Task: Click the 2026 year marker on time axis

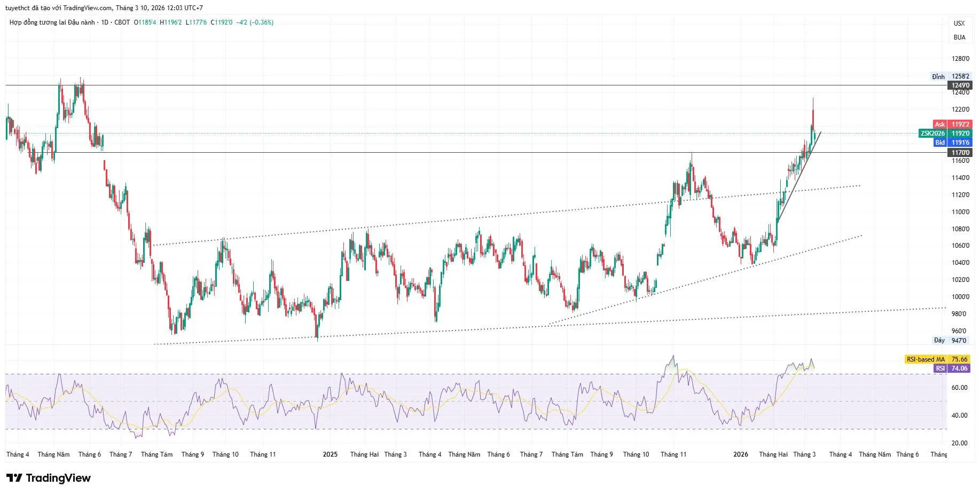Action: coord(740,454)
